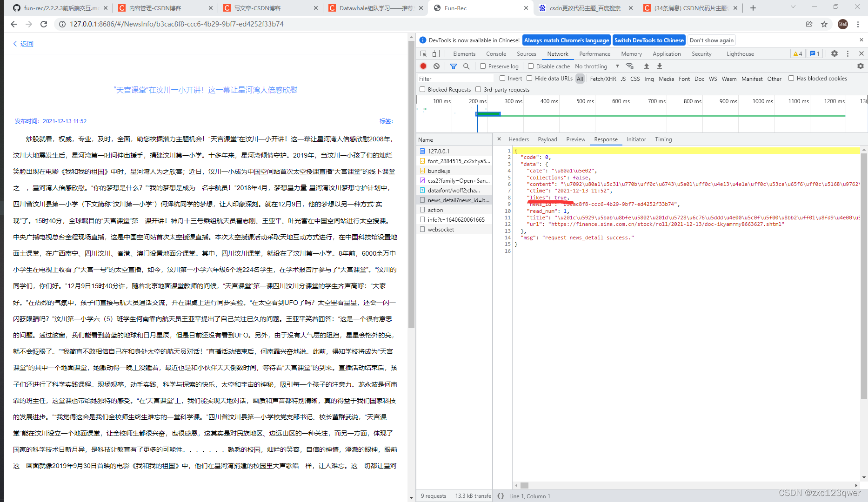Click the issues badge showing 1
Image resolution: width=868 pixels, height=502 pixels.
(x=815, y=54)
